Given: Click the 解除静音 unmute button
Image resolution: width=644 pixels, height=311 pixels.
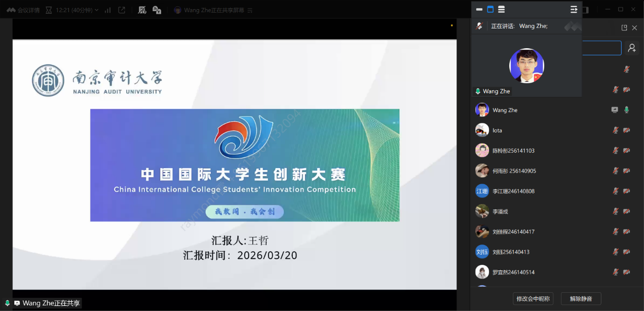Looking at the screenshot, I should (581, 299).
